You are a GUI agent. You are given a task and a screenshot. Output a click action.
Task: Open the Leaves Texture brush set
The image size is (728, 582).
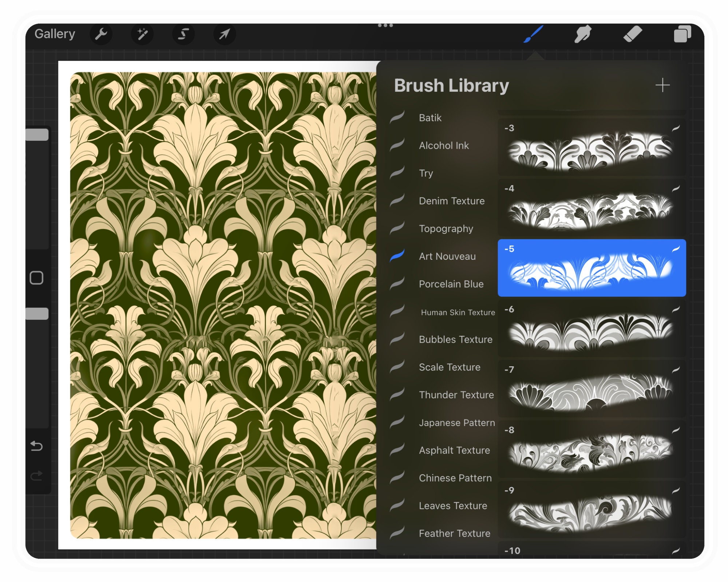[x=443, y=506]
